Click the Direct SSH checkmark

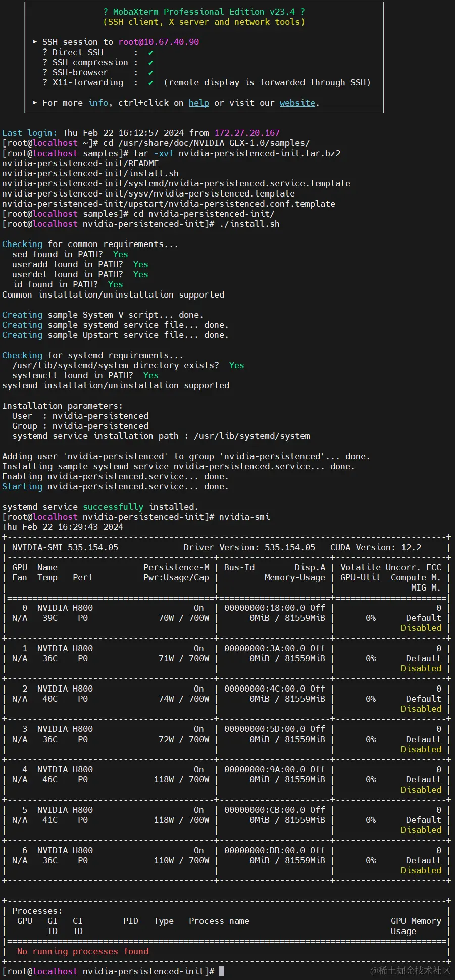coord(151,52)
